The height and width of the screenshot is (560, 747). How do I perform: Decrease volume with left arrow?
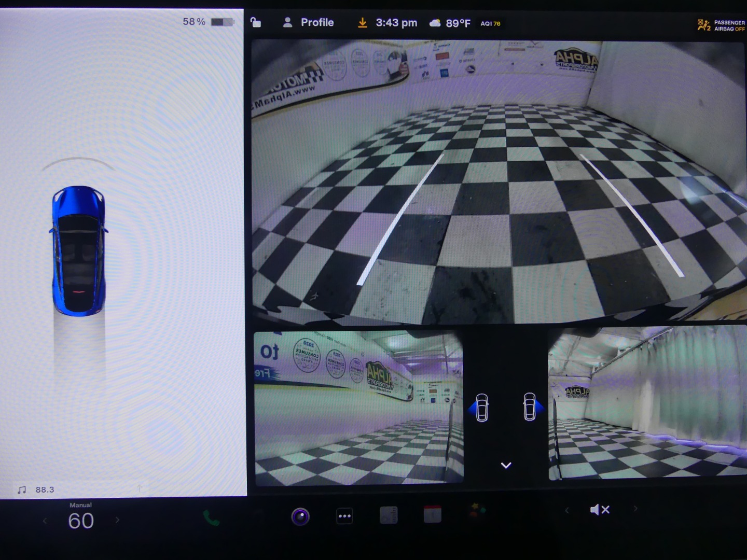pos(566,510)
